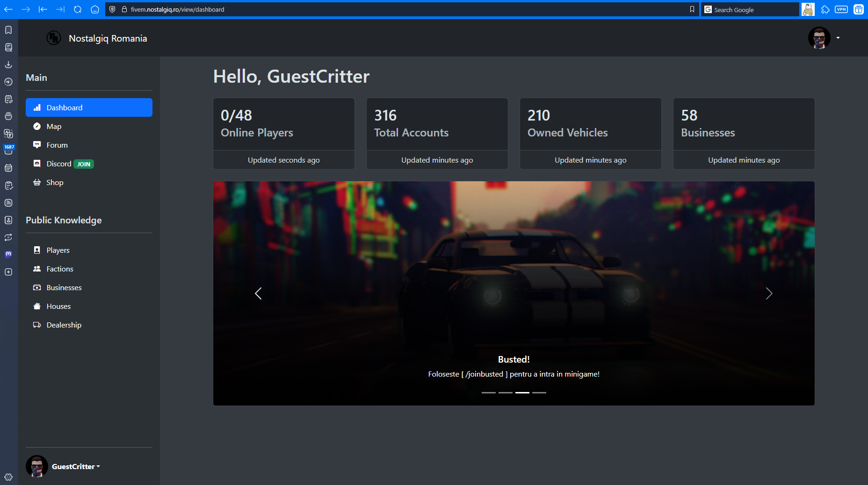Screen dimensions: 868x485
Task: Click the Houses home icon
Action: [x=37, y=307]
